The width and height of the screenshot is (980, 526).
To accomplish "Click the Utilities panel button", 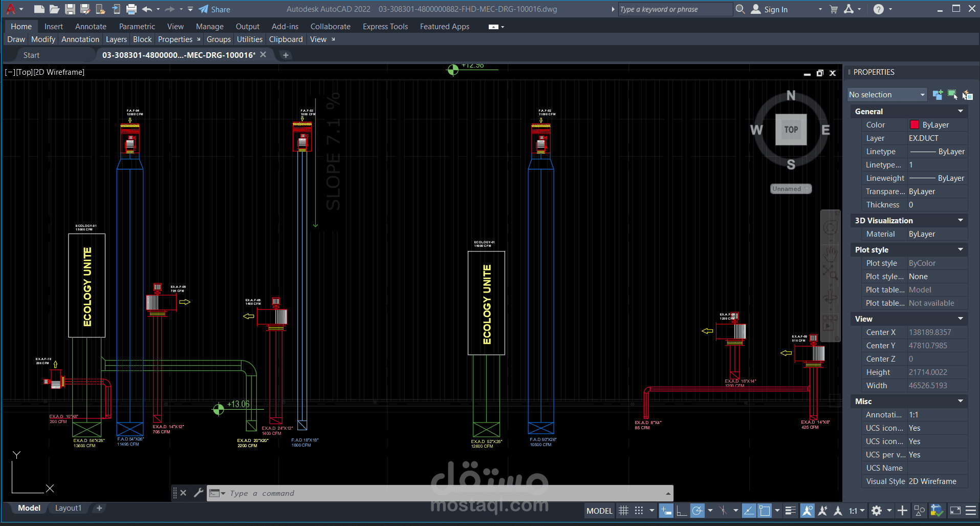I will point(250,39).
